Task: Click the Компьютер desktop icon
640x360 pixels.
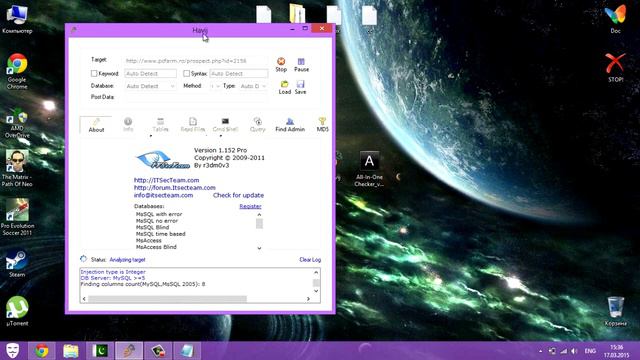Action: 17,19
